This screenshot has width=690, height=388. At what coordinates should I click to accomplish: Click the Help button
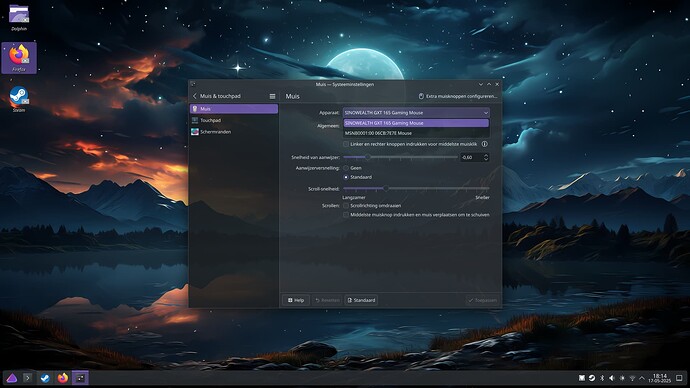[296, 300]
